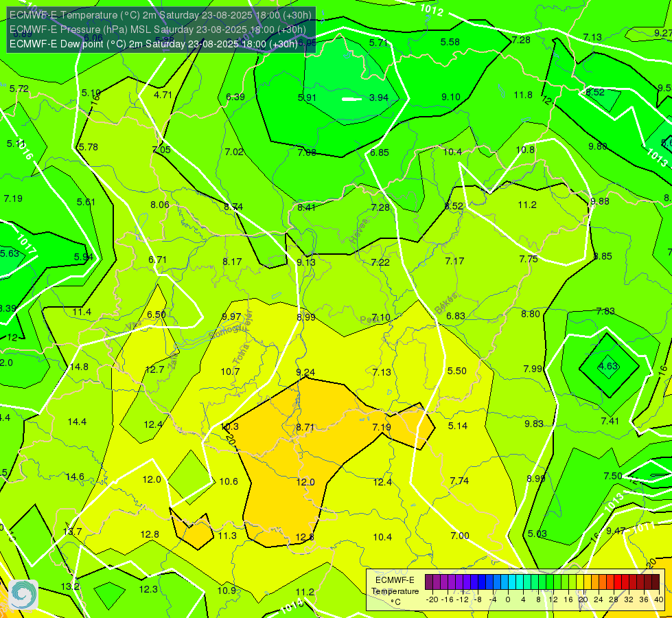This screenshot has height=618, width=672.
Task: Click the dew point value 7.05
Action: coord(161,150)
